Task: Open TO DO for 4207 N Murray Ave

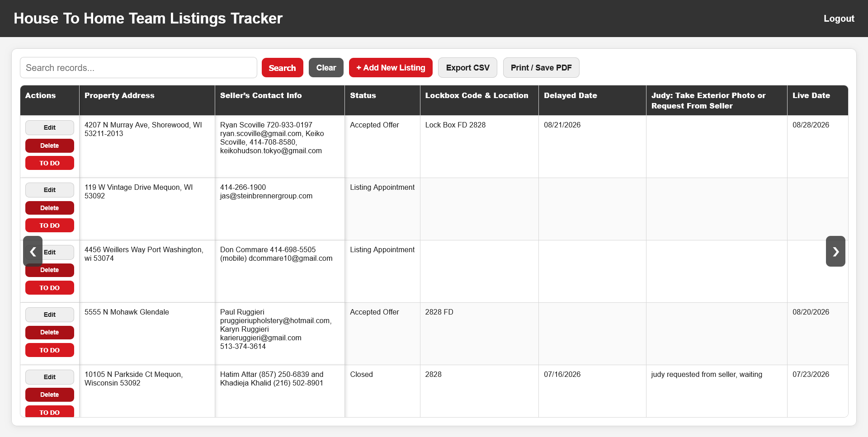Action: tap(50, 163)
